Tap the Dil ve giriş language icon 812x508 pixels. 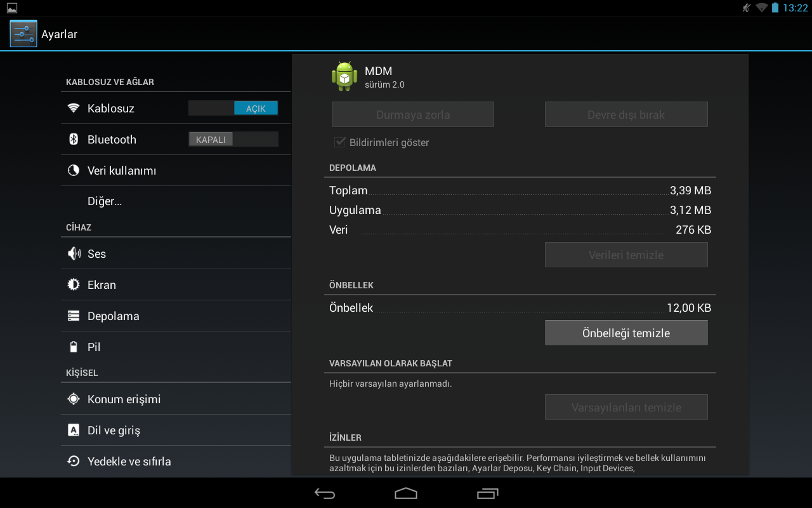point(74,430)
